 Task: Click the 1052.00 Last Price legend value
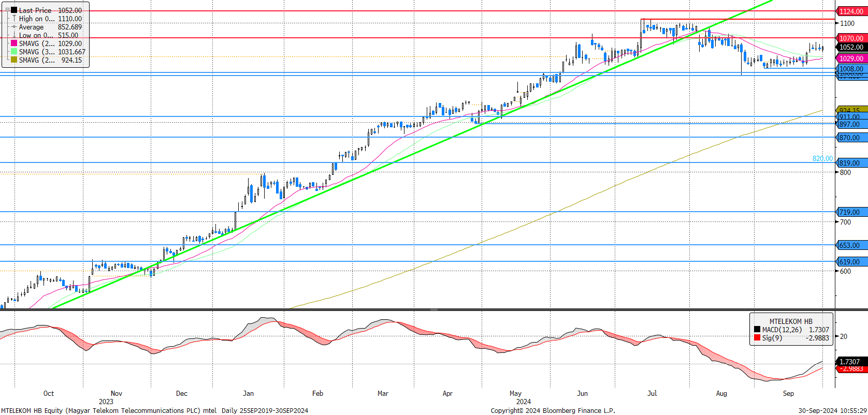pyautogui.click(x=70, y=10)
